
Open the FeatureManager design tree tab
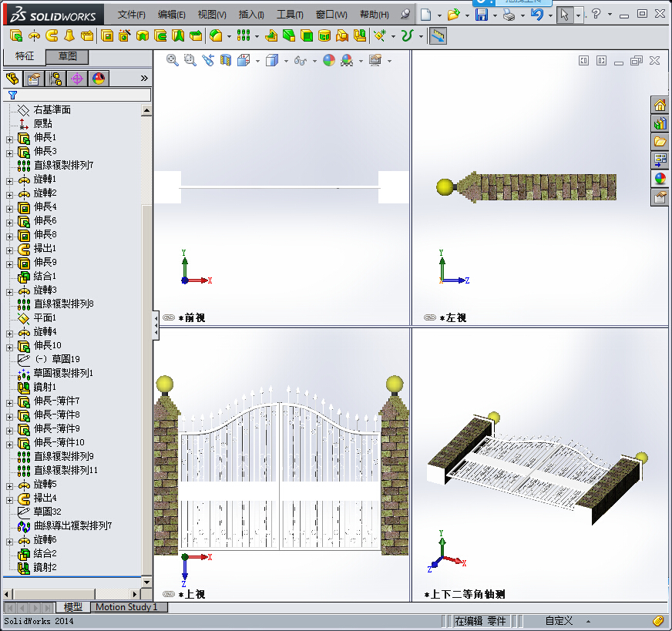(12, 79)
